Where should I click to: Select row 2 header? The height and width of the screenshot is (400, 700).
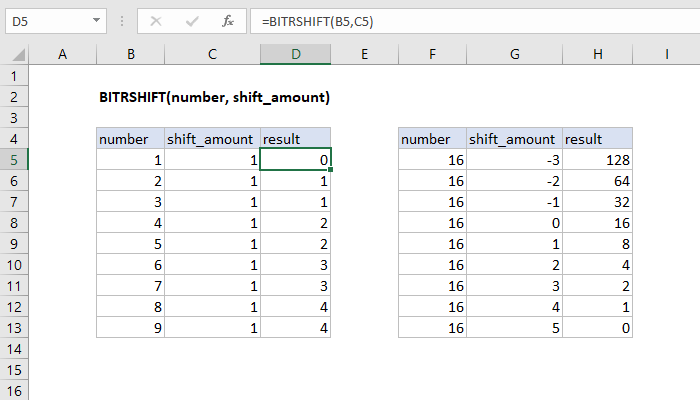click(x=14, y=97)
